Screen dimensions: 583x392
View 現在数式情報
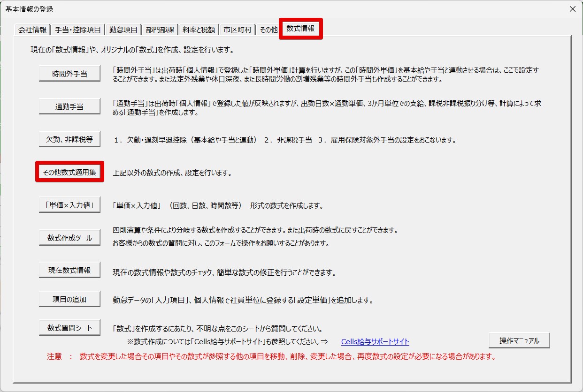tap(69, 270)
